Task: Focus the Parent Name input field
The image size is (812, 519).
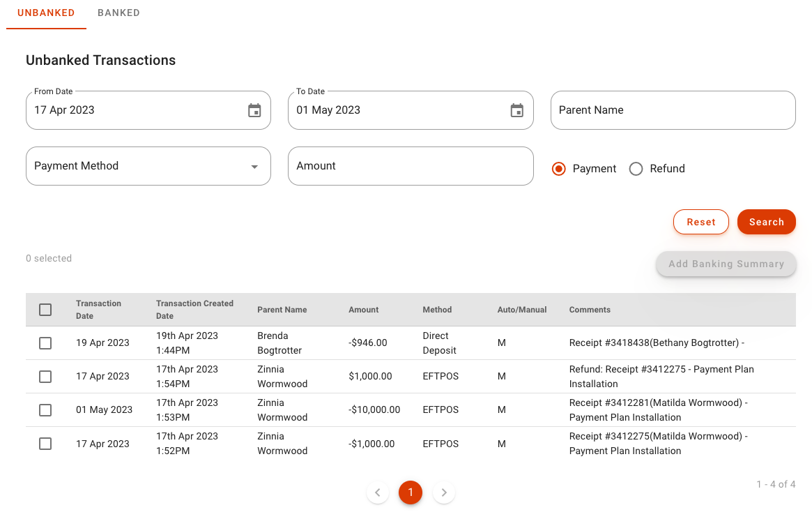Action: coord(673,110)
